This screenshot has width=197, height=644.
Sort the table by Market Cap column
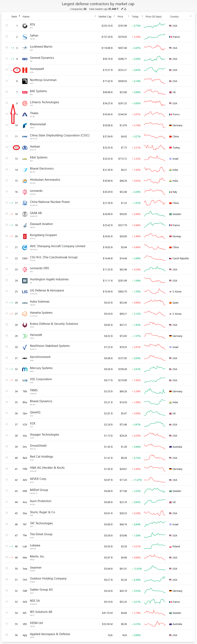[x=105, y=16]
